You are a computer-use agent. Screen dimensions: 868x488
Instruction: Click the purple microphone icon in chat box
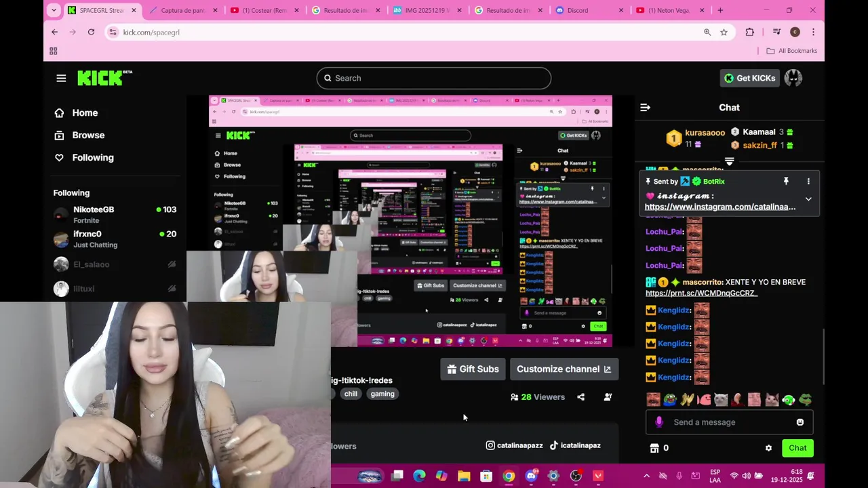point(658,422)
